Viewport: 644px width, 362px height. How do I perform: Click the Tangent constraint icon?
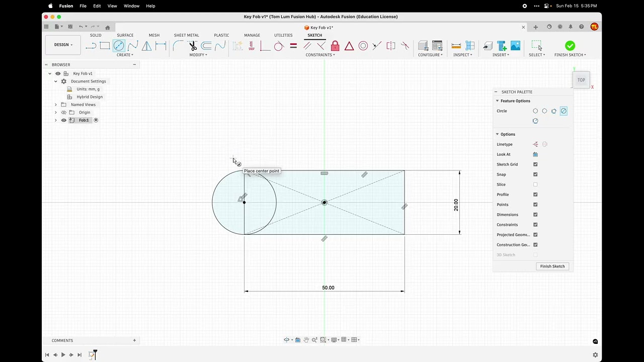(x=279, y=46)
